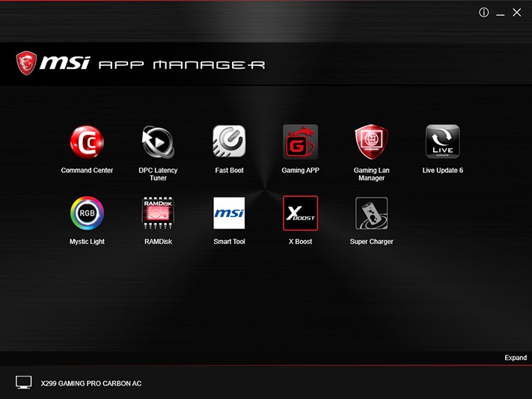Launch the RAMDisk chip icon
This screenshot has height=399, width=532.
click(x=158, y=213)
